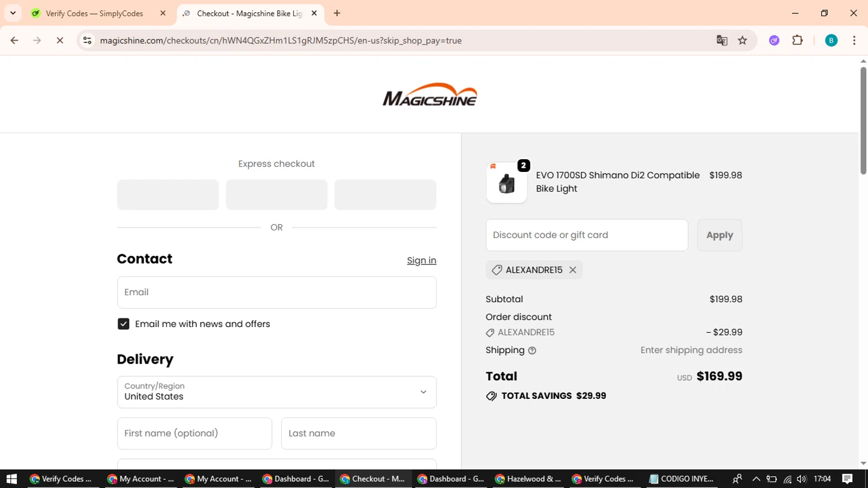Uncheck Email me with news and offers

tap(123, 324)
